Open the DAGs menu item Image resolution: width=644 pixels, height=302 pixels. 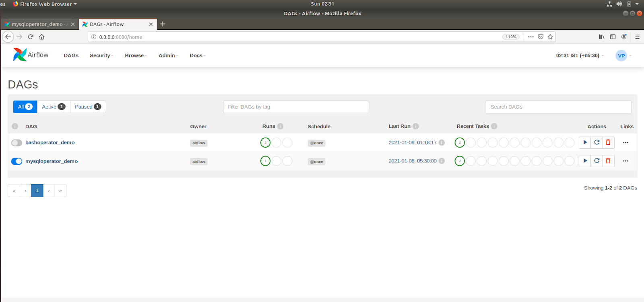[x=71, y=55]
